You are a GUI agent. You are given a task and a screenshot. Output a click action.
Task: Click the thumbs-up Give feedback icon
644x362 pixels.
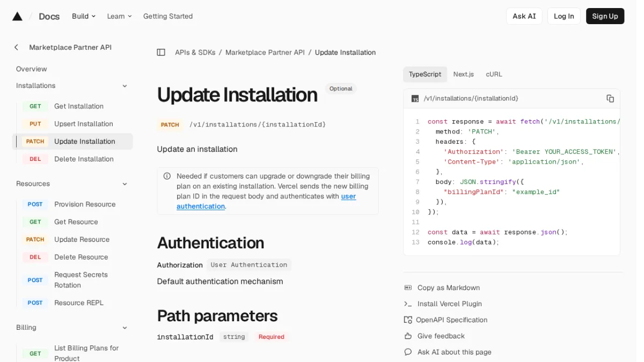pos(408,336)
